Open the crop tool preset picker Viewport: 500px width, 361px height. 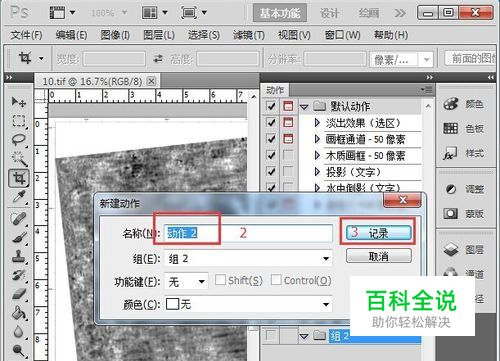tap(41, 59)
